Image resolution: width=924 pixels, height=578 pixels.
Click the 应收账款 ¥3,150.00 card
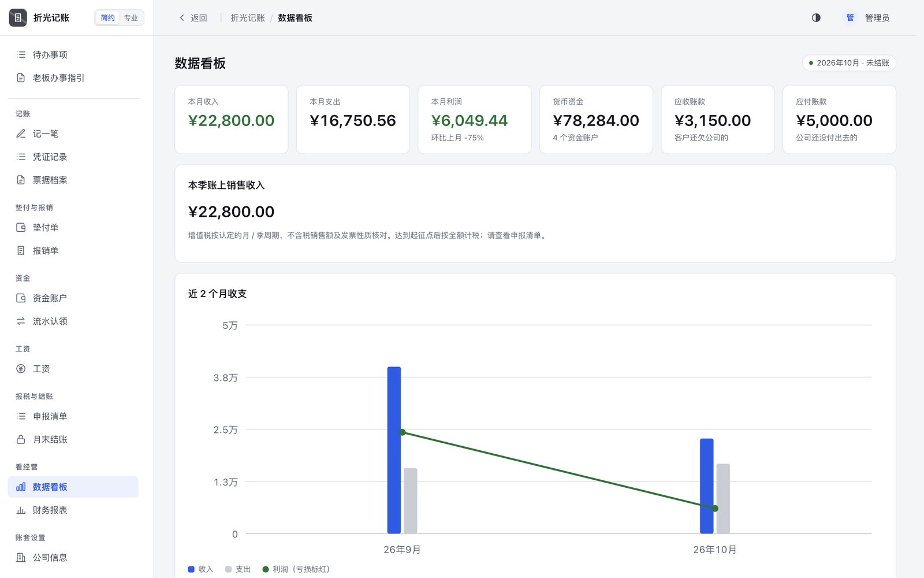(718, 120)
